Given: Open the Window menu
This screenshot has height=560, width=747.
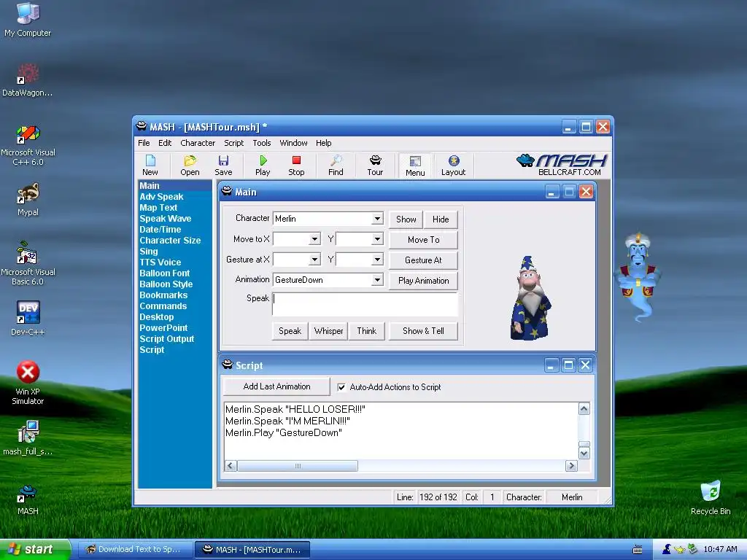Looking at the screenshot, I should click(293, 143).
